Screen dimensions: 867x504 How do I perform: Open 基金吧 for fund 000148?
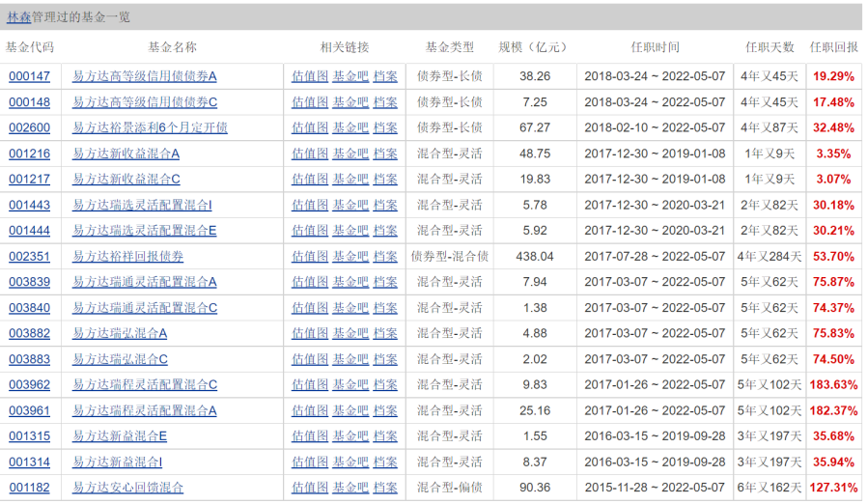[x=350, y=102]
